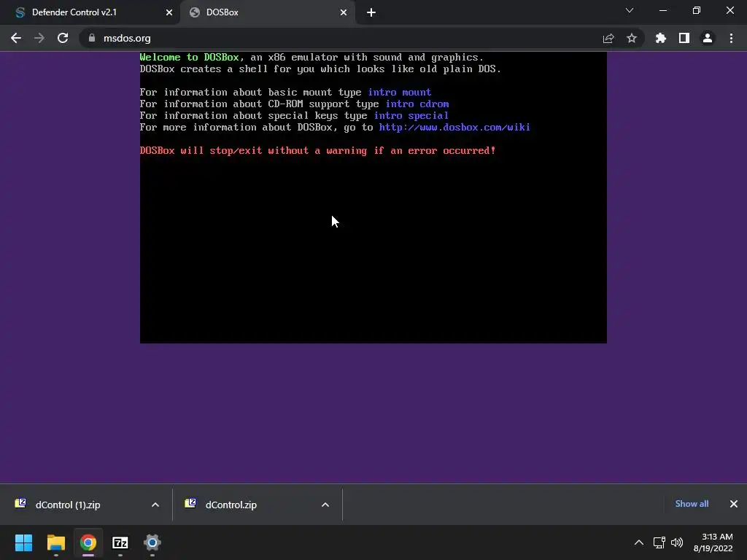The width and height of the screenshot is (747, 560).
Task: Open 7-Zip from the taskbar
Action: (120, 542)
